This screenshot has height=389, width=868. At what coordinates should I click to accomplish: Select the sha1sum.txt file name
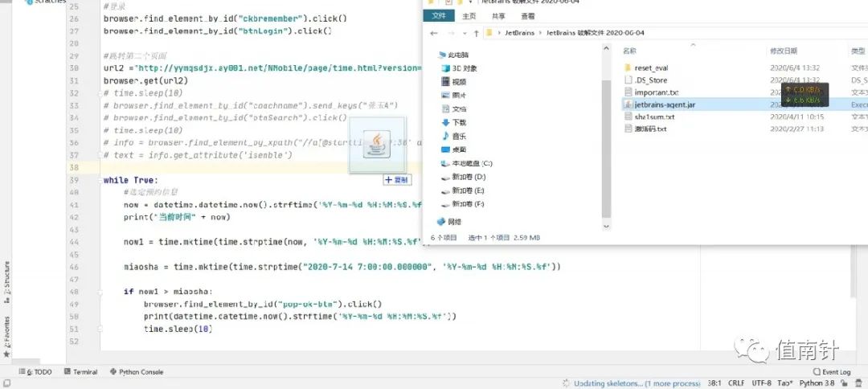pyautogui.click(x=654, y=117)
